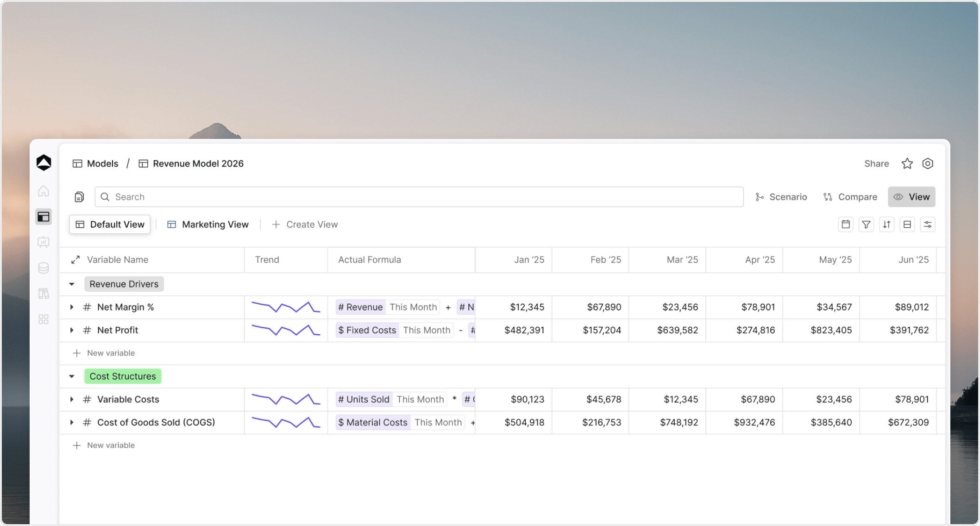Open the calendar date range icon
The image size is (980, 526).
click(x=846, y=225)
